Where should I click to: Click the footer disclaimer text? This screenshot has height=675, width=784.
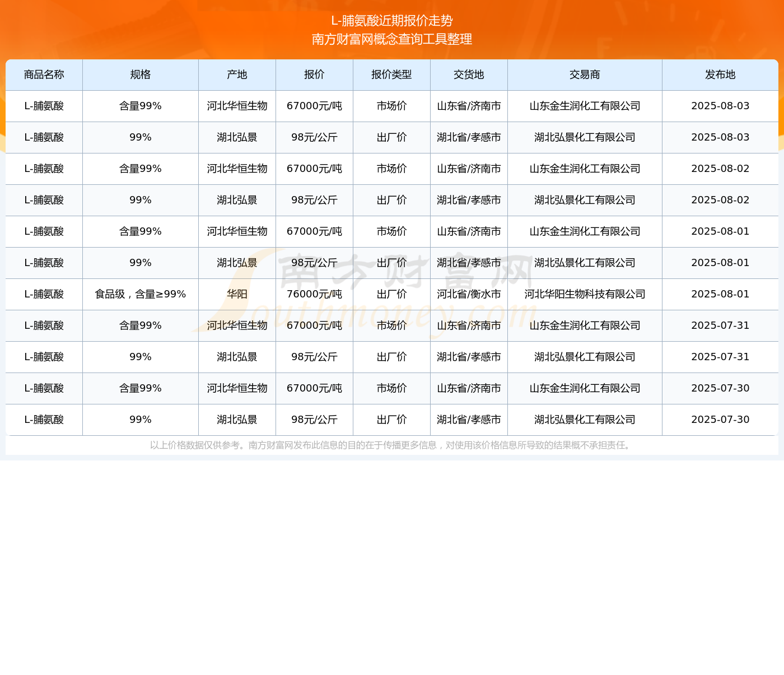click(391, 445)
